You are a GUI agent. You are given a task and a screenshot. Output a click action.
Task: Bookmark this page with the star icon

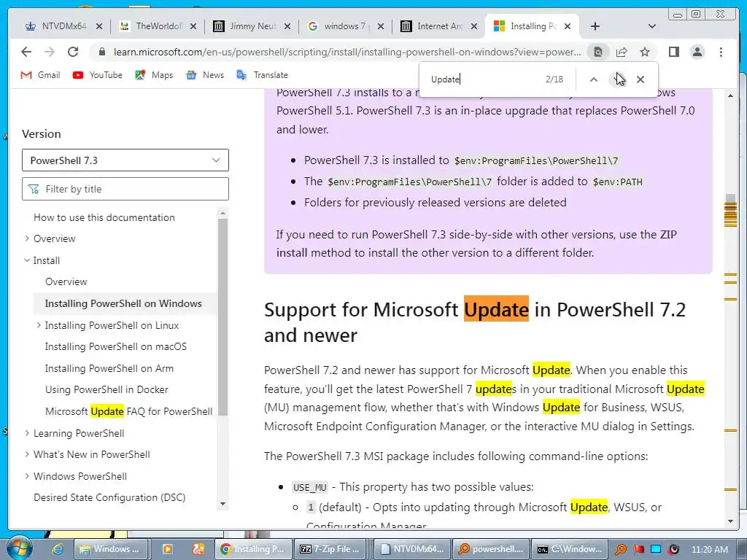tap(645, 52)
